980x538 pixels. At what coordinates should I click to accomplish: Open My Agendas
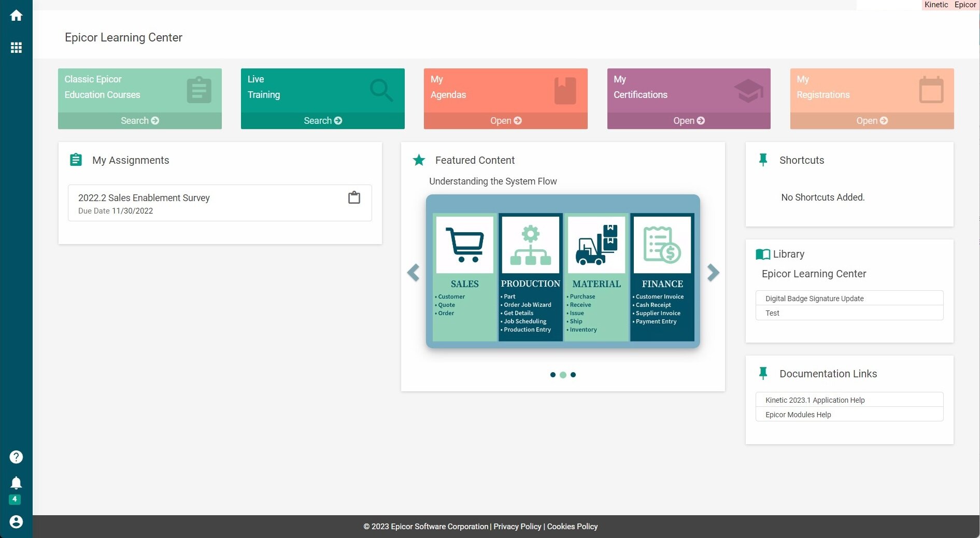pyautogui.click(x=505, y=121)
